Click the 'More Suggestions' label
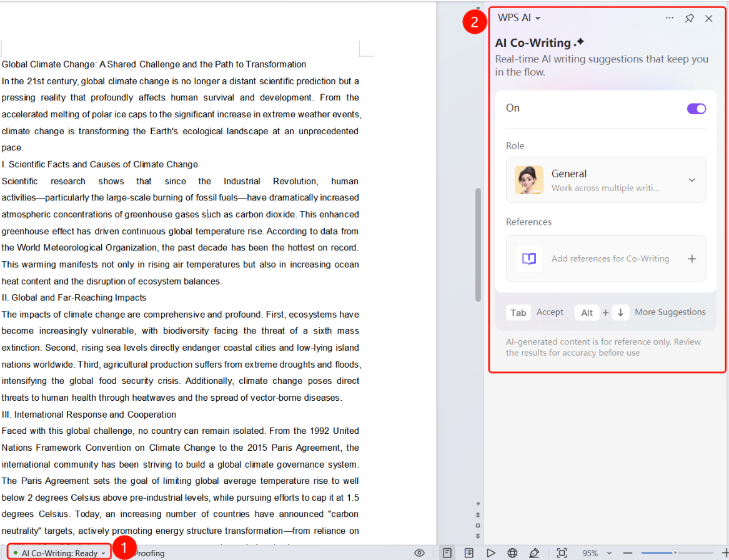729x560 pixels. [670, 312]
